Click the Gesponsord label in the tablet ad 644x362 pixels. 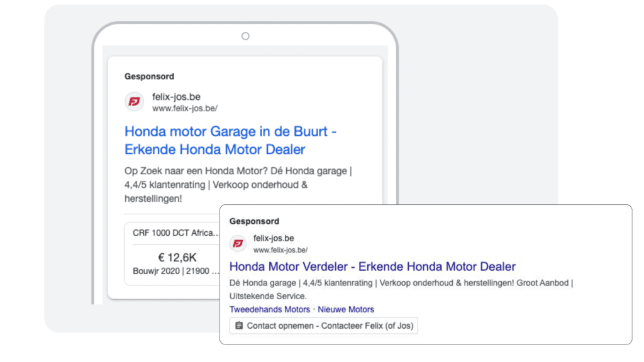[x=150, y=76]
